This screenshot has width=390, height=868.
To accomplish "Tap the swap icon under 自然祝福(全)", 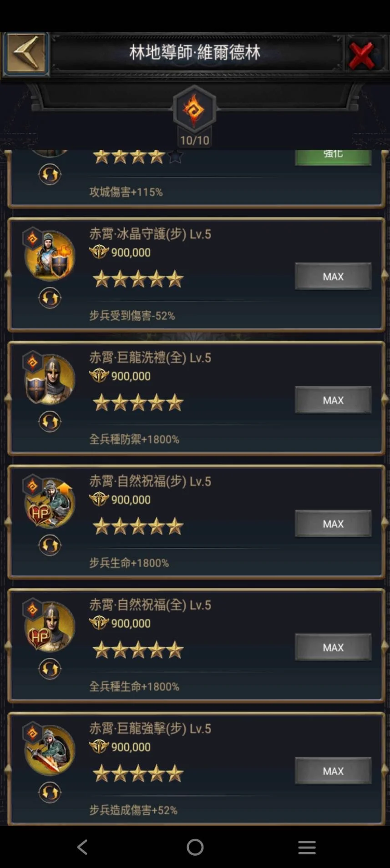I will tap(50, 669).
